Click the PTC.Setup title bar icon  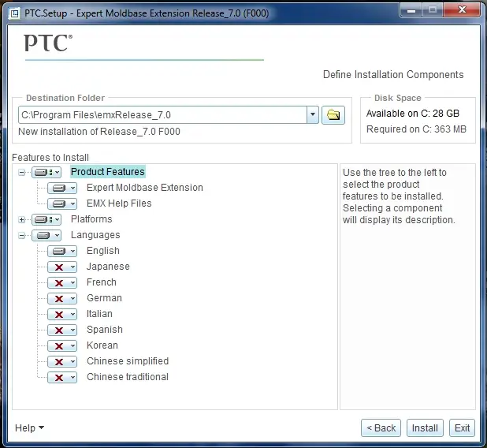14,13
